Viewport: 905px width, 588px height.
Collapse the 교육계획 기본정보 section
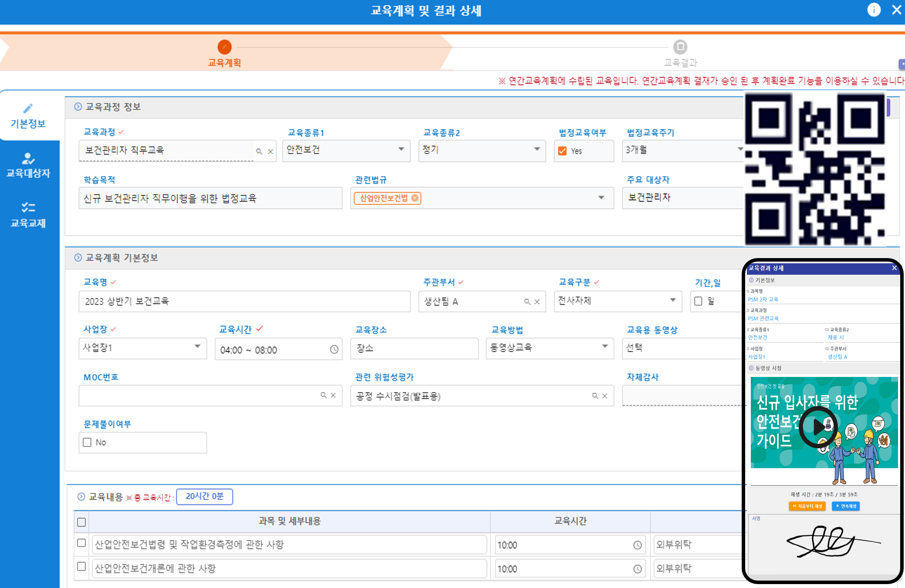pos(78,258)
